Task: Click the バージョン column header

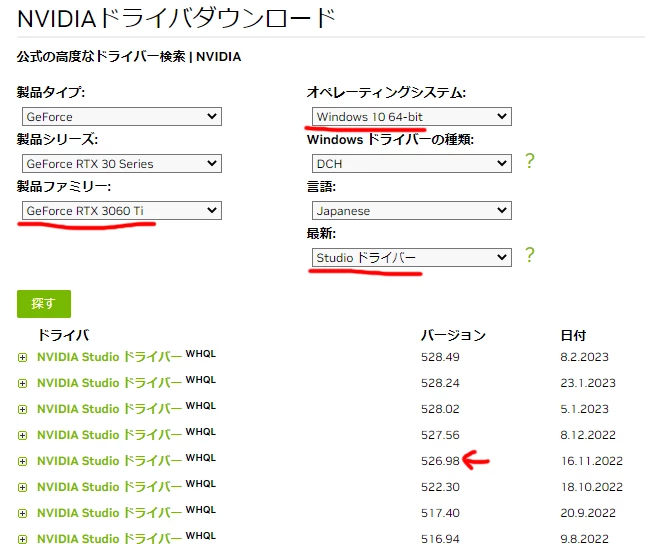Action: (x=453, y=335)
